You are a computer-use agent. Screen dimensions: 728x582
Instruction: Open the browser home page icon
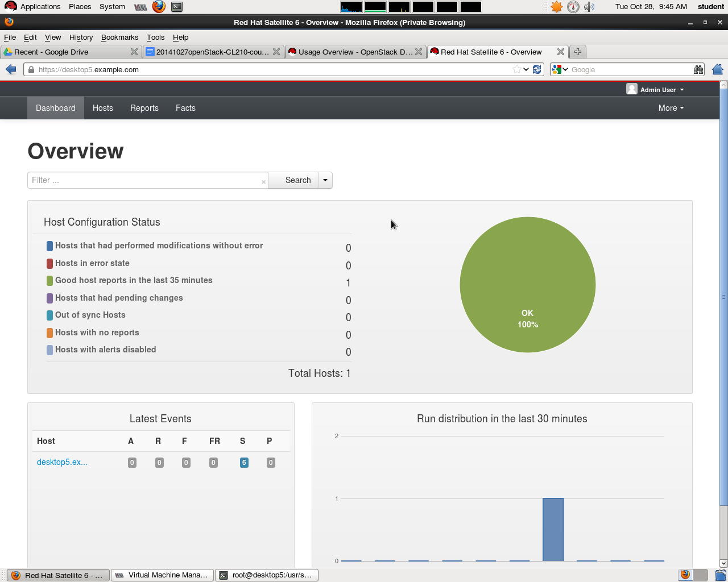pyautogui.click(x=718, y=69)
